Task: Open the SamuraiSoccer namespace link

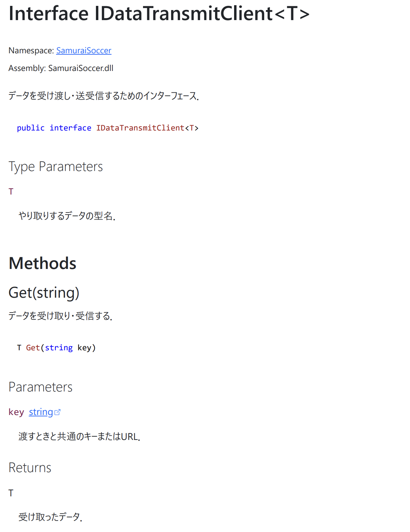Action: pyautogui.click(x=83, y=51)
